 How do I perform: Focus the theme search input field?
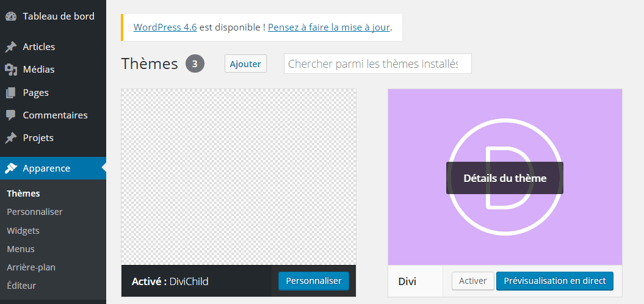click(x=377, y=63)
